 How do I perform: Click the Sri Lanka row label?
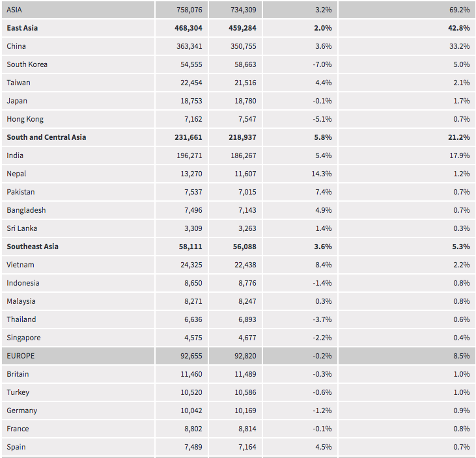[x=21, y=228]
